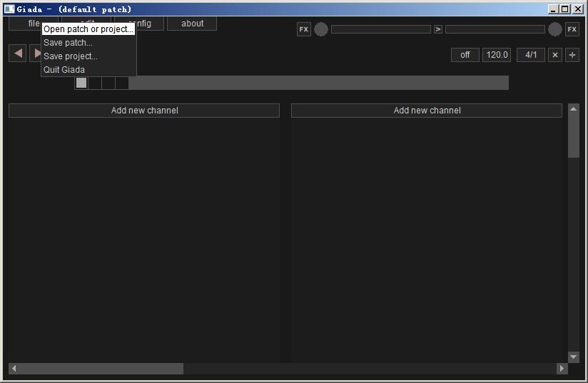Click the input level meter bar

pyautogui.click(x=381, y=29)
